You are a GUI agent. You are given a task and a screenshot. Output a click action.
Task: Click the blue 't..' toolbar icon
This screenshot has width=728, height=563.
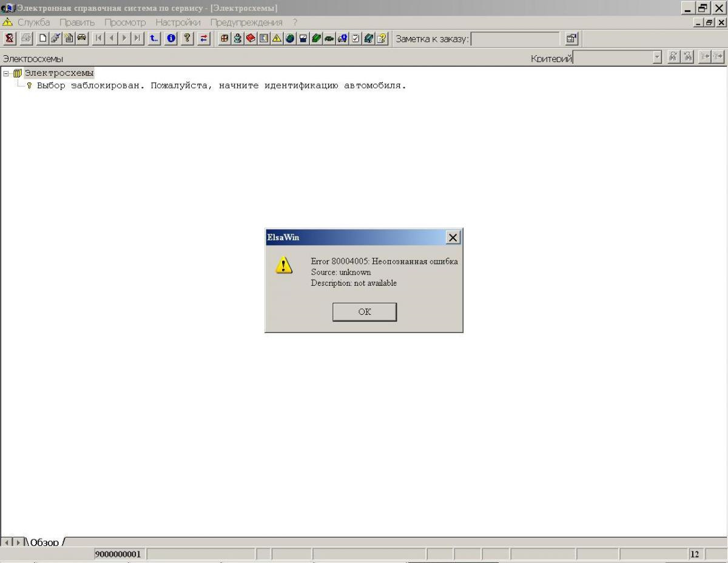click(154, 38)
